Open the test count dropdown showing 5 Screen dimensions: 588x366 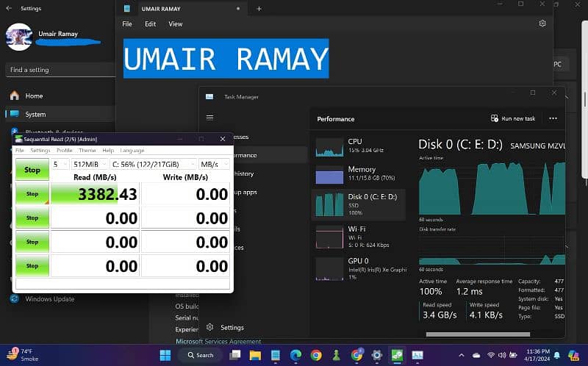[60, 164]
